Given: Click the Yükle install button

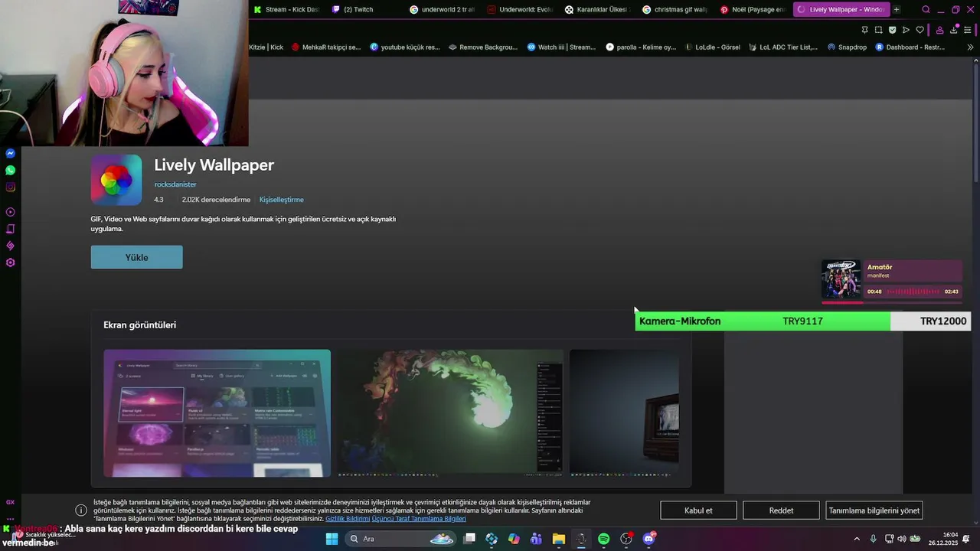Looking at the screenshot, I should point(136,257).
